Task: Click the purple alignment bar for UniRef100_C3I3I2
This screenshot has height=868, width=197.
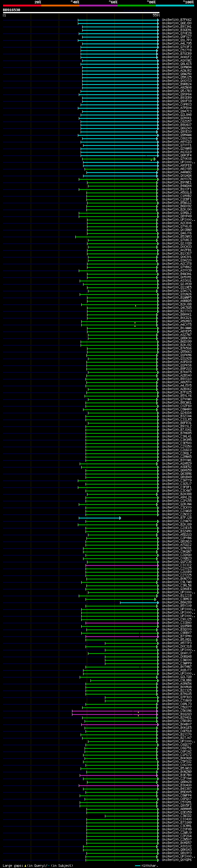Action: click(122, 565)
